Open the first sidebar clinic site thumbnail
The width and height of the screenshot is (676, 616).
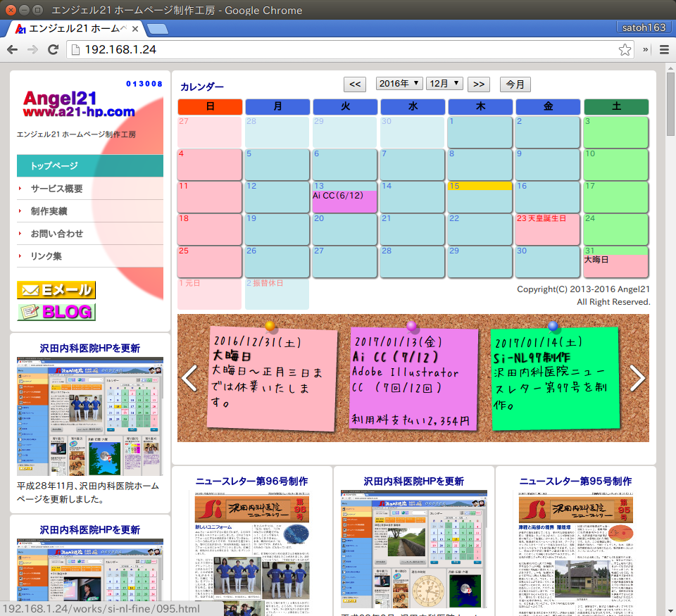click(x=90, y=416)
